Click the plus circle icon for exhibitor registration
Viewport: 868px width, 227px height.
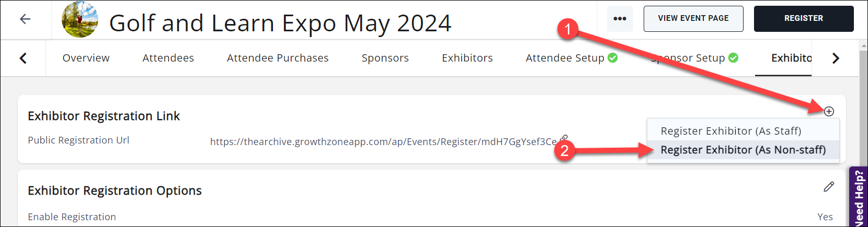tap(829, 111)
